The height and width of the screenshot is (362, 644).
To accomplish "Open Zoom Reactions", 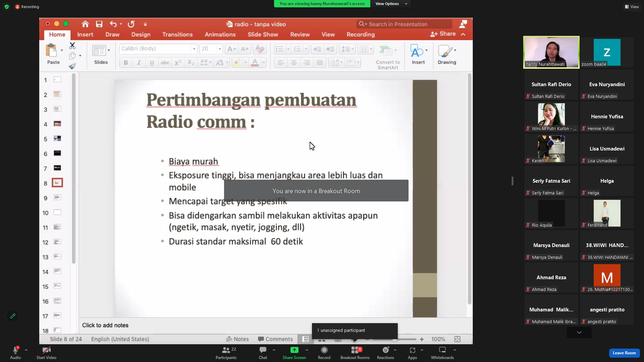I will (x=385, y=353).
